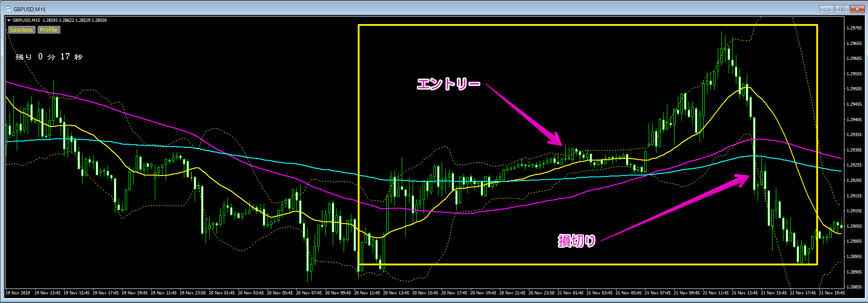
Task: Click the 20 Nov 01:45 time label
Action: [222, 293]
